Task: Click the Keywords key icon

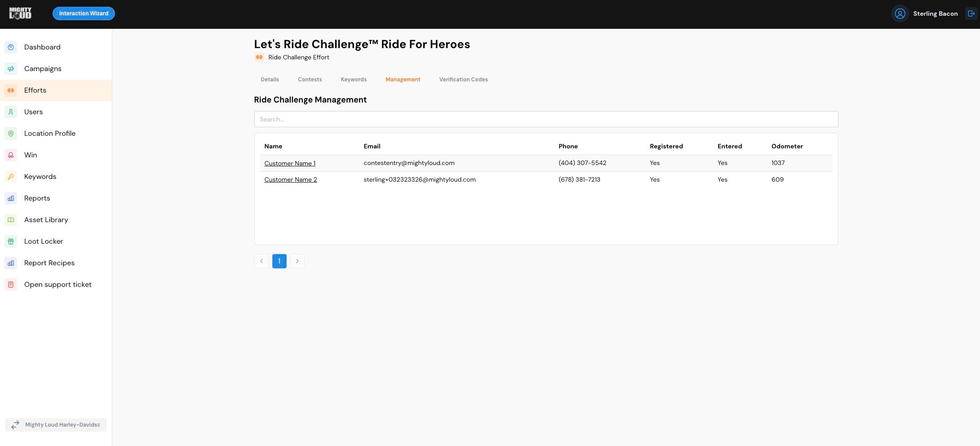Action: click(11, 177)
